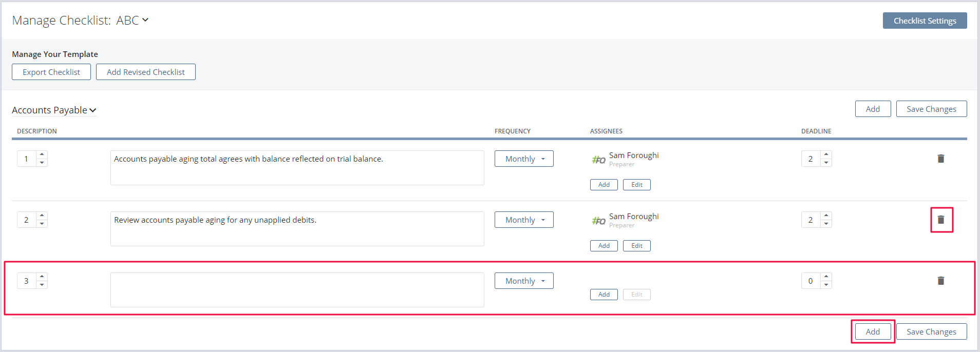Increase row 3 deadline value
The image size is (980, 352).
(826, 277)
